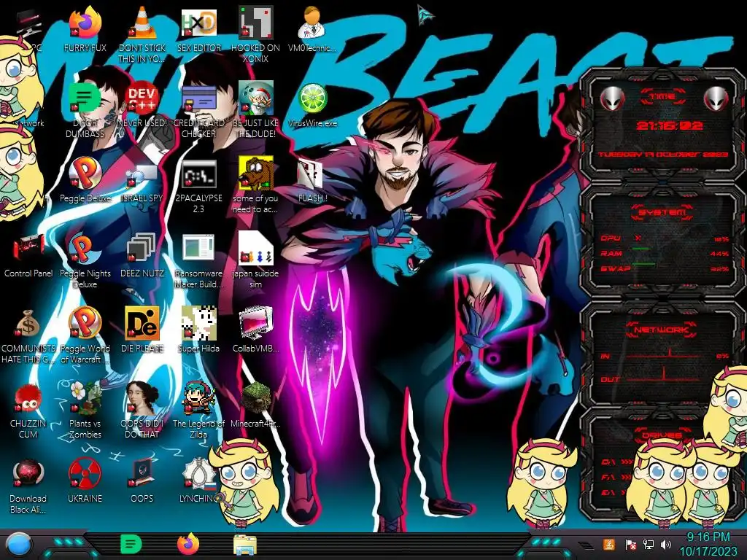The height and width of the screenshot is (560, 747).
Task: Open the VM0Technic... desktop icon
Action: click(x=312, y=23)
